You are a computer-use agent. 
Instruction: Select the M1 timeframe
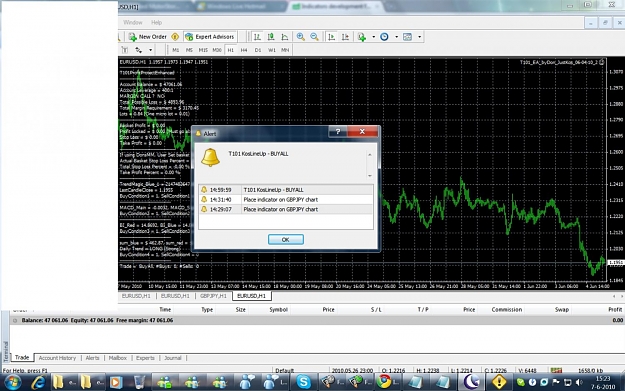click(176, 50)
